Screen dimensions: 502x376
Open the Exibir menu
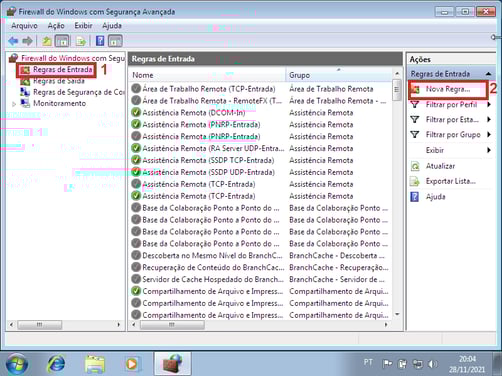83,26
